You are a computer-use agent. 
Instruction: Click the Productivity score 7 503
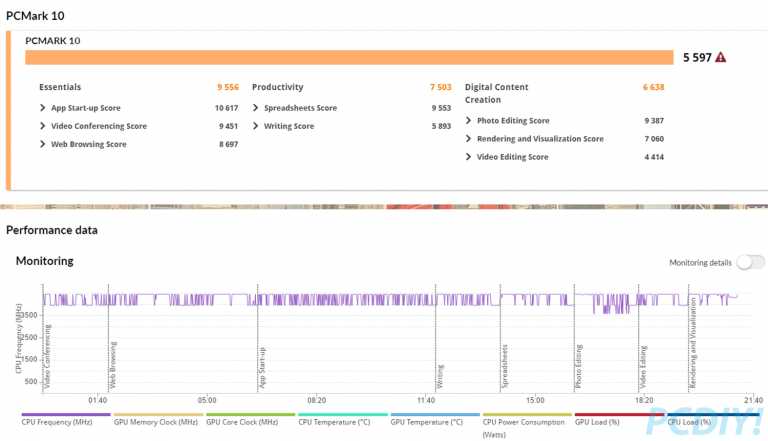point(441,87)
